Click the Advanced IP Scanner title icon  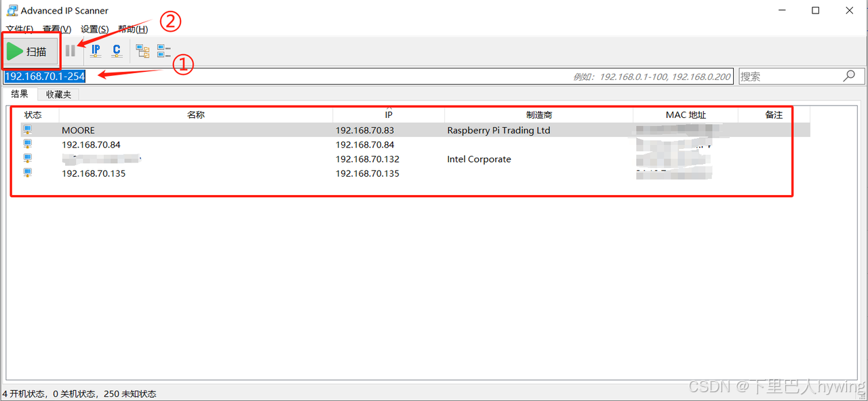click(12, 10)
